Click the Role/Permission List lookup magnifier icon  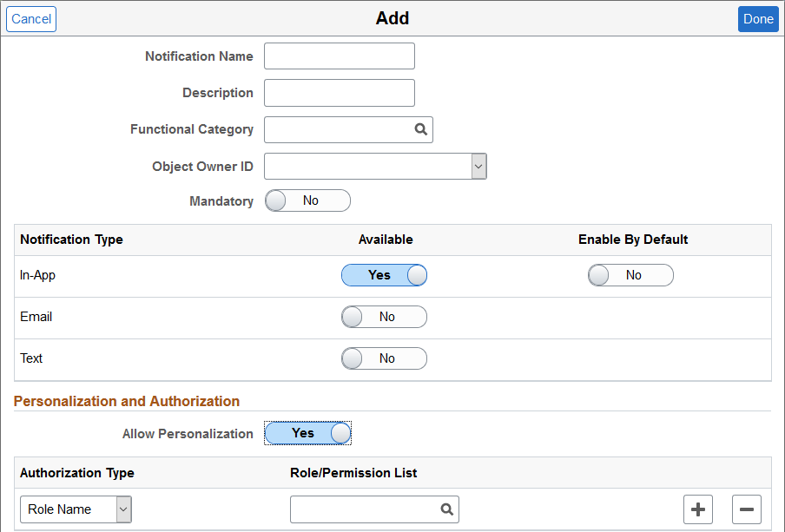447,509
